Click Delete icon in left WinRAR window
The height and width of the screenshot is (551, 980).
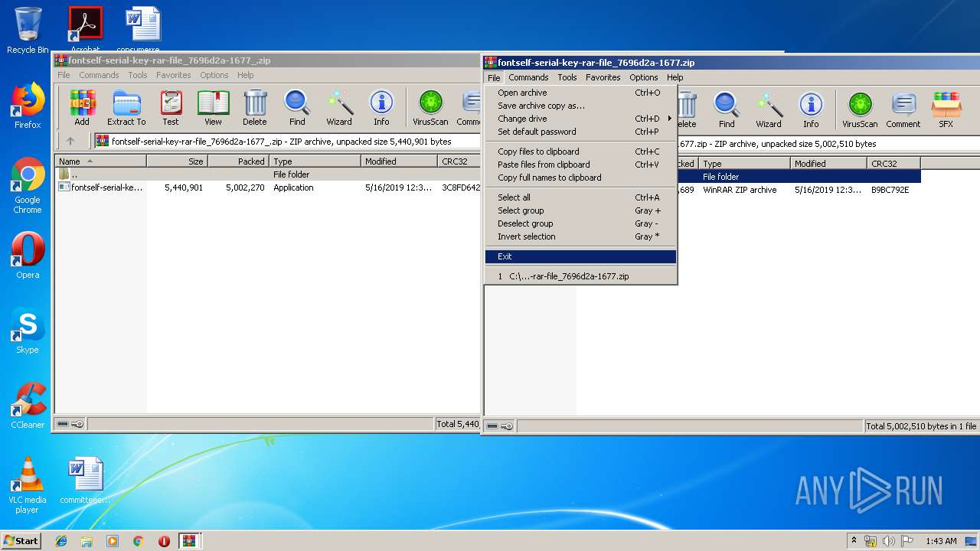[255, 108]
